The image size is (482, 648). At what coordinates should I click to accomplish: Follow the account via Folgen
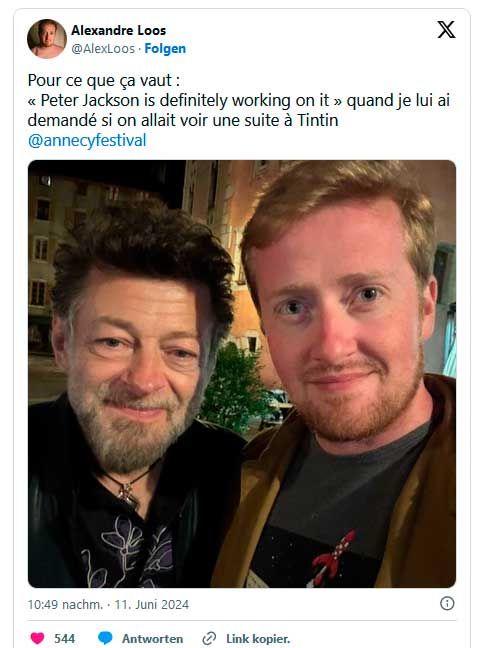coord(165,49)
